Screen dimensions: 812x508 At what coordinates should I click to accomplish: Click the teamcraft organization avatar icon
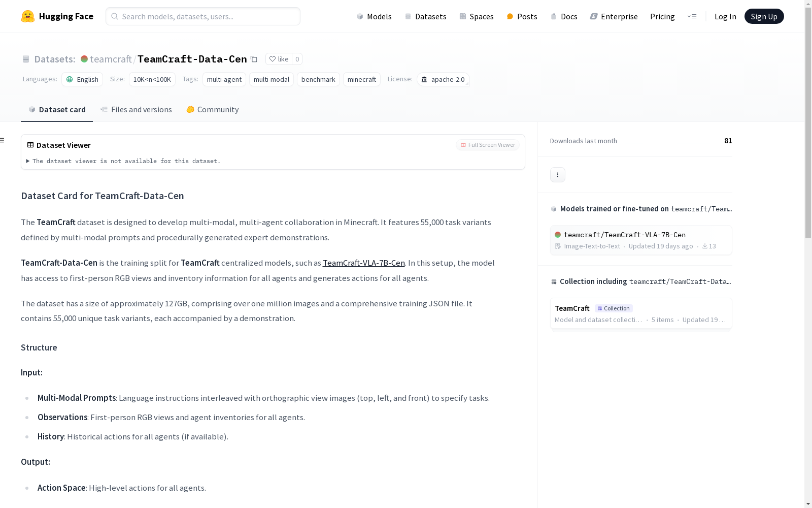tap(84, 59)
